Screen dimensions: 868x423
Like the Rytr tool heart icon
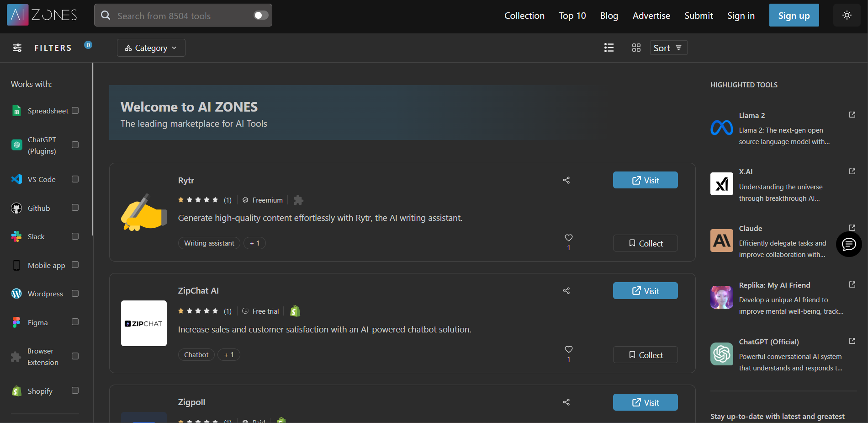click(x=569, y=238)
